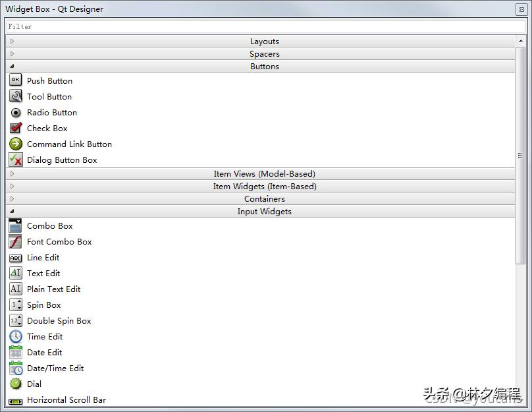This screenshot has width=532, height=412.
Task: Expand the Layouts category arrow
Action: (x=13, y=41)
